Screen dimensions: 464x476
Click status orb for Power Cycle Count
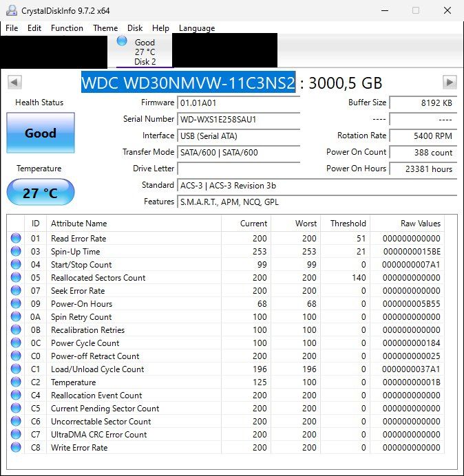(16, 343)
